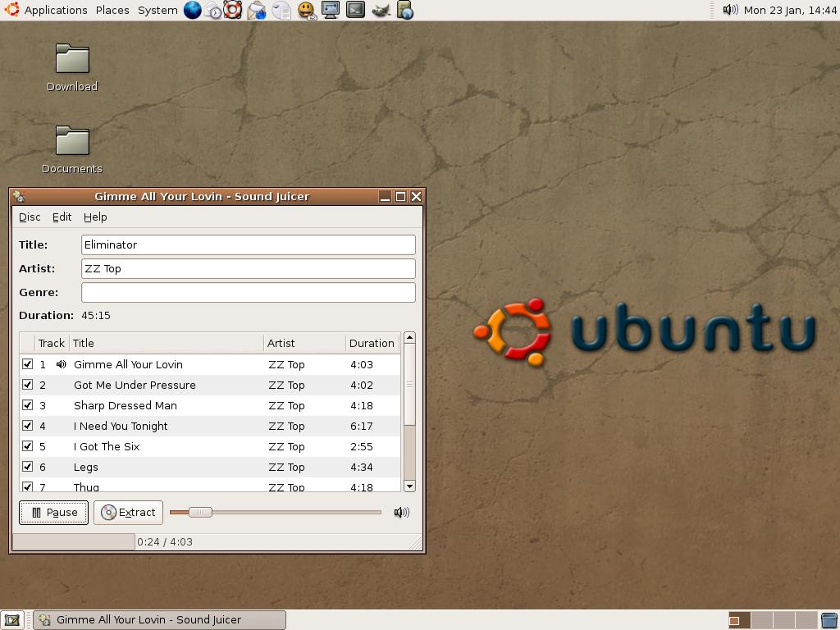The height and width of the screenshot is (630, 840).
Task: Open the GIMP launcher in top panel
Action: point(381,10)
